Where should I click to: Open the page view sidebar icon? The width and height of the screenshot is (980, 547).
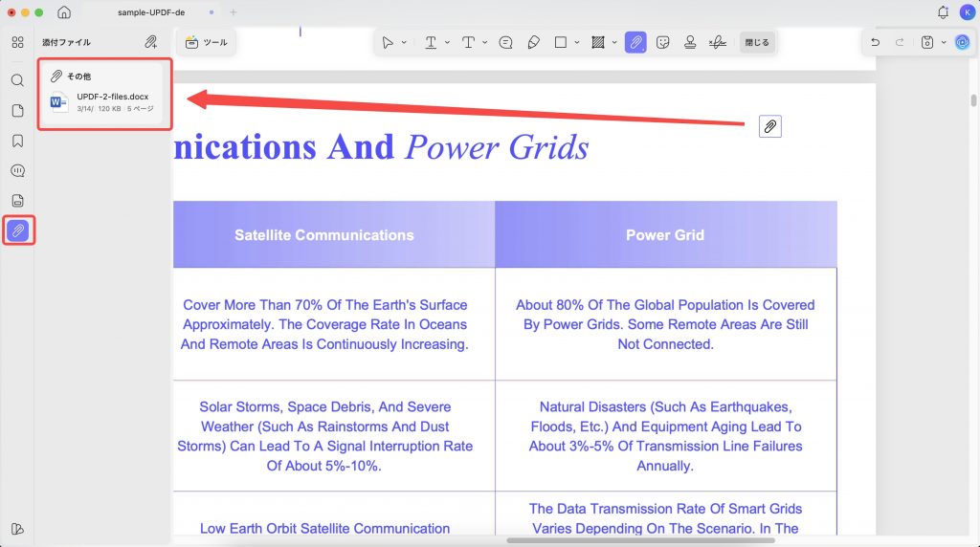17,111
